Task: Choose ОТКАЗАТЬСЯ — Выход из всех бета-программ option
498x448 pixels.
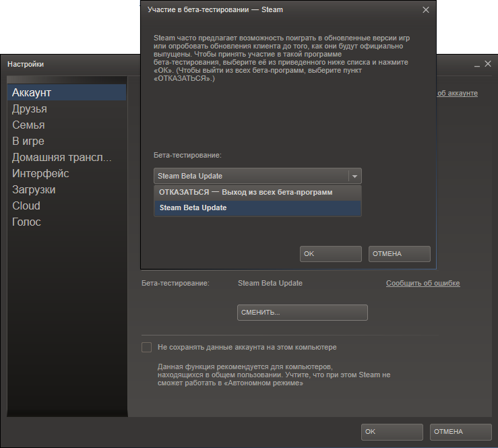Action: pos(257,193)
